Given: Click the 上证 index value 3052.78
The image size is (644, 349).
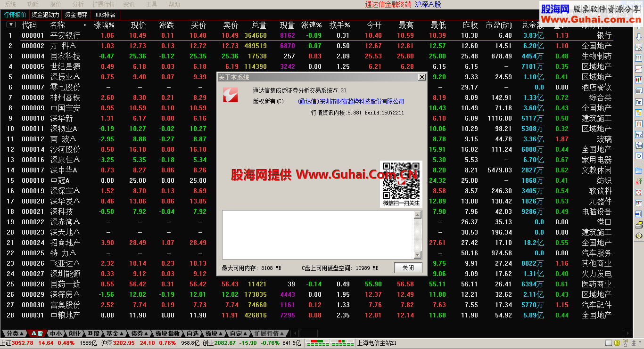Looking at the screenshot, I should (22, 343).
